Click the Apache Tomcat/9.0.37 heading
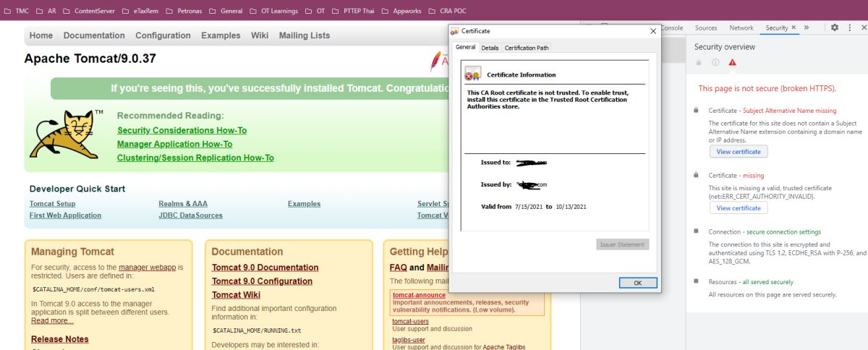Screen dimensions: 868x350 tap(90, 59)
